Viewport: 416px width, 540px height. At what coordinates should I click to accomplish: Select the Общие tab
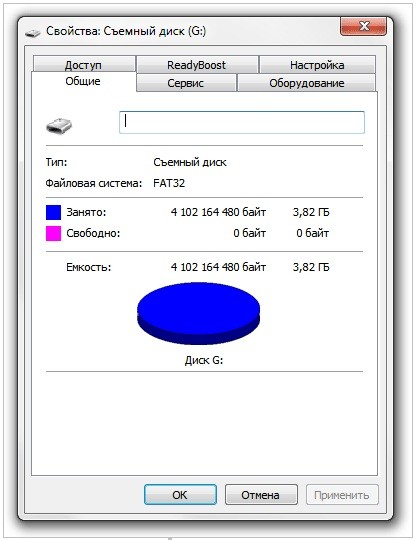[83, 81]
